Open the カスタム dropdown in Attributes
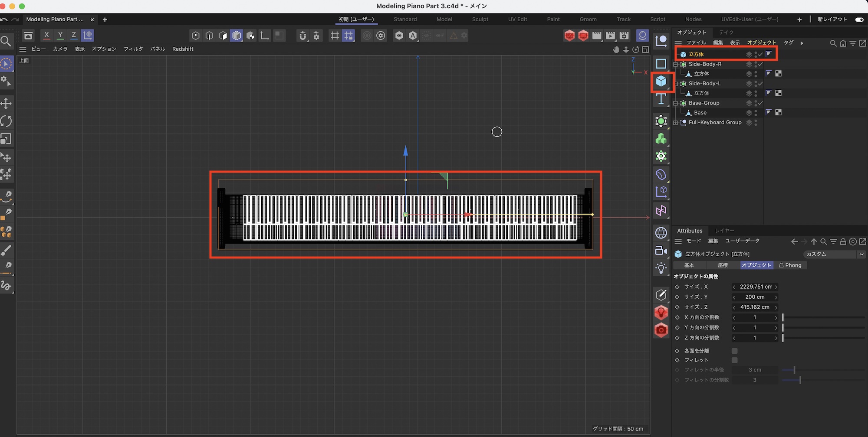 834,254
